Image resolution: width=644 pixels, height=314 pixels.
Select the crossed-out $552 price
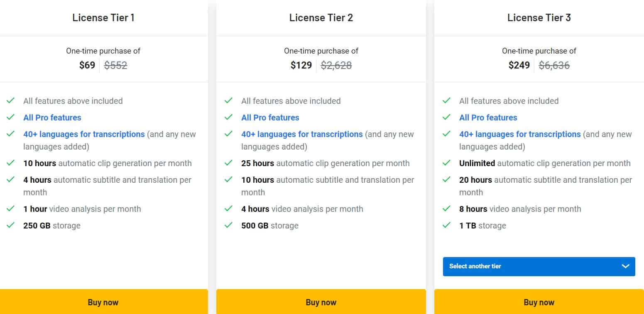point(115,65)
